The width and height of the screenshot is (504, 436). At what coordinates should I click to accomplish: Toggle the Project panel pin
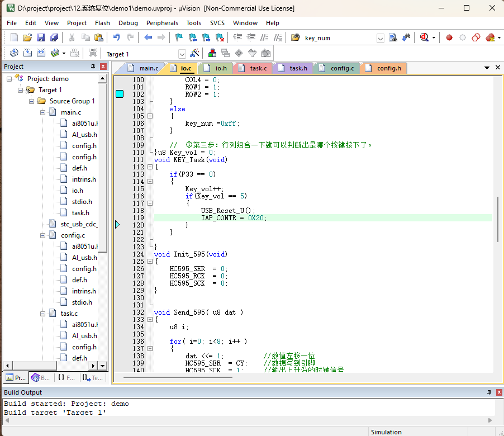pyautogui.click(x=93, y=67)
